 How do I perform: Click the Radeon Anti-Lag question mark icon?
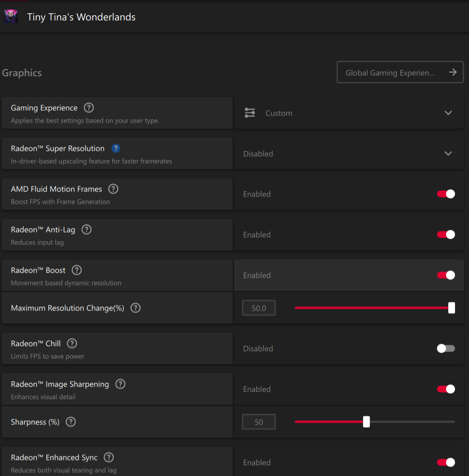click(87, 230)
